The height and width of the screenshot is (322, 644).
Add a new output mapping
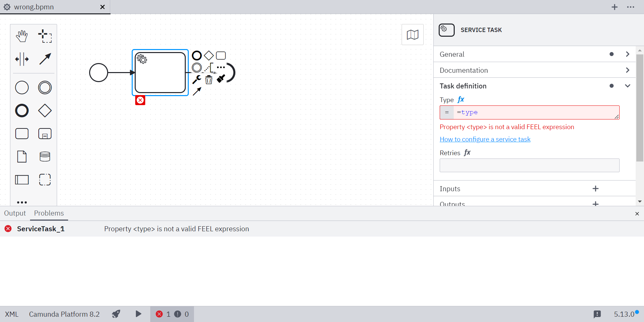(x=596, y=204)
